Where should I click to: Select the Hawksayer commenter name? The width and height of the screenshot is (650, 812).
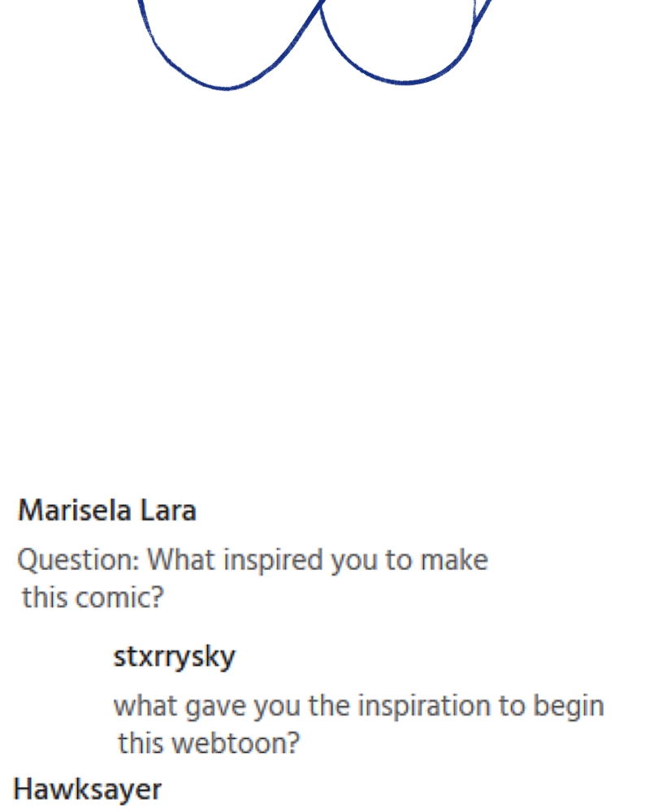point(88,788)
